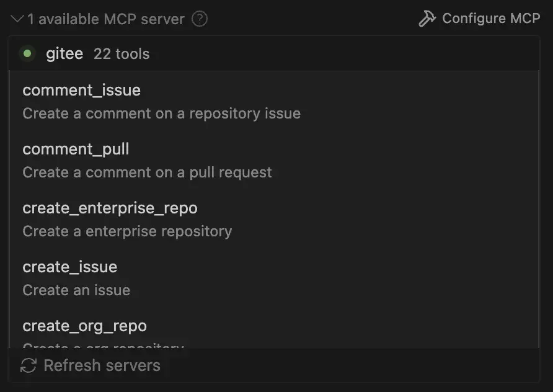The width and height of the screenshot is (553, 392).
Task: Click the help question mark icon
Action: [198, 19]
